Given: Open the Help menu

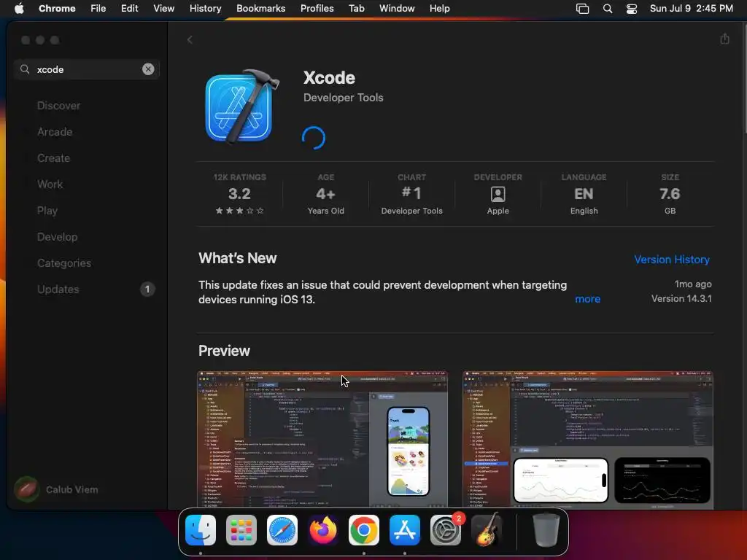Looking at the screenshot, I should (x=439, y=8).
